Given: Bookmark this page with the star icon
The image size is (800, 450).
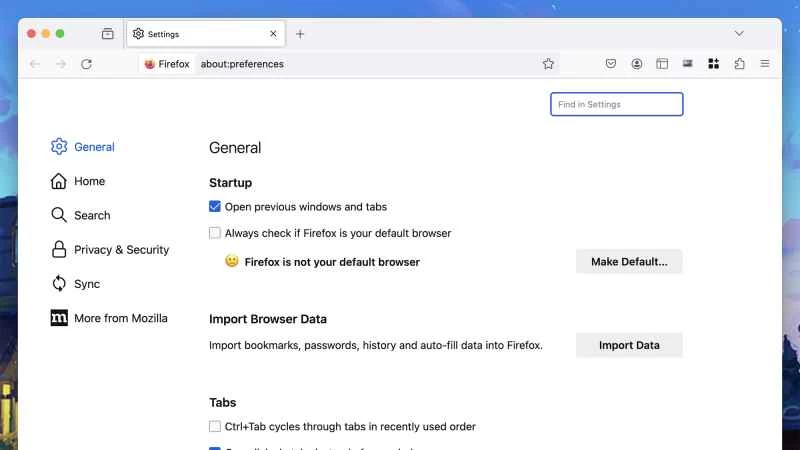Looking at the screenshot, I should 548,64.
